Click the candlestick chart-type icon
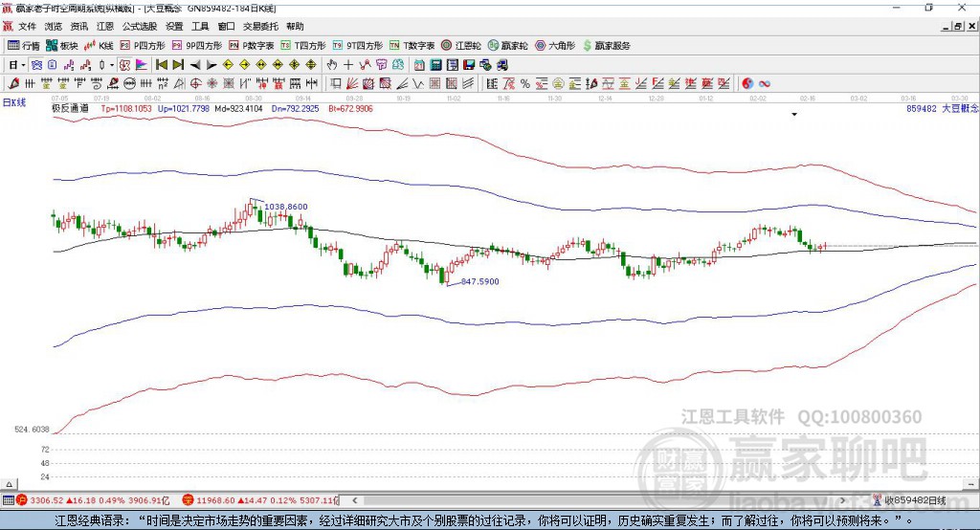 (x=101, y=65)
